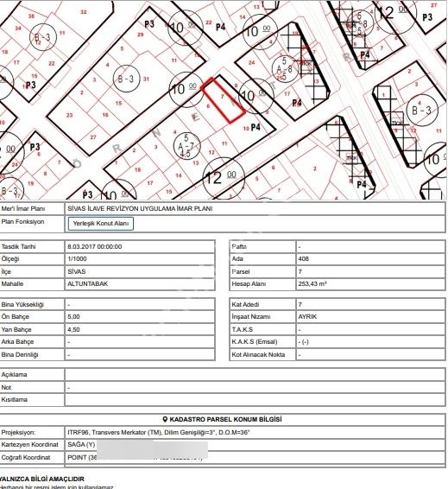Click the Plan Fonksiyon label
448x489 pixels.
point(22,222)
